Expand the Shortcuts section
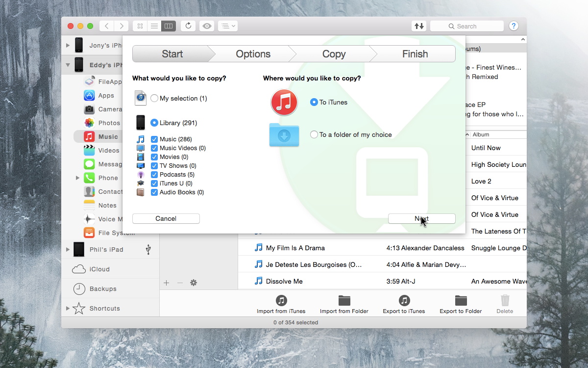 68,308
